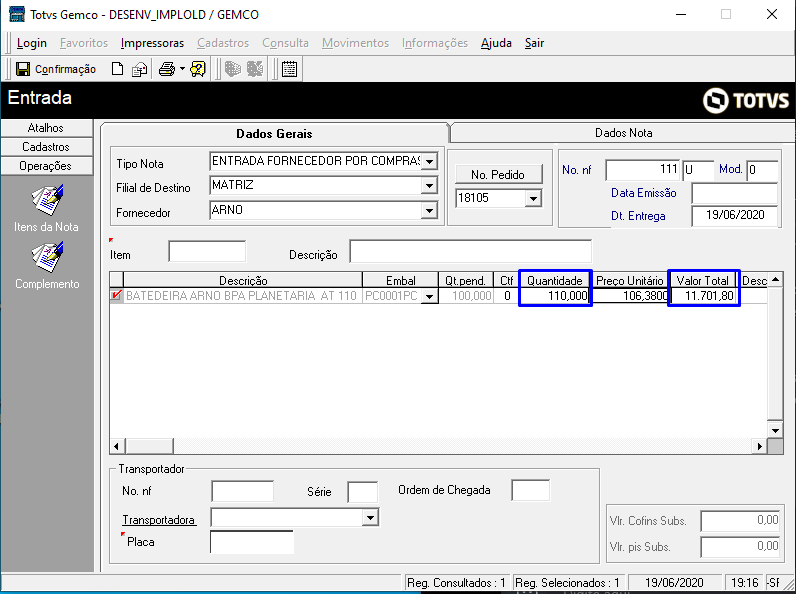Click the Item input field
796x594 pixels.
[x=207, y=252]
